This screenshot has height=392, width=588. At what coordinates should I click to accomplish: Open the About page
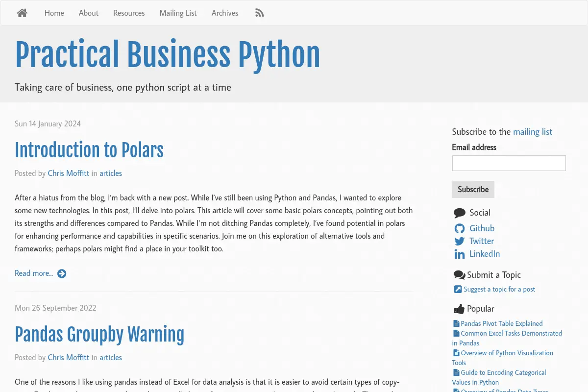(x=89, y=13)
